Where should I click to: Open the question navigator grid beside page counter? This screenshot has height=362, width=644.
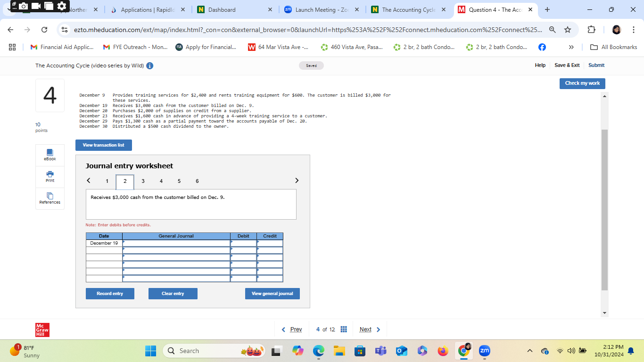coord(344,329)
